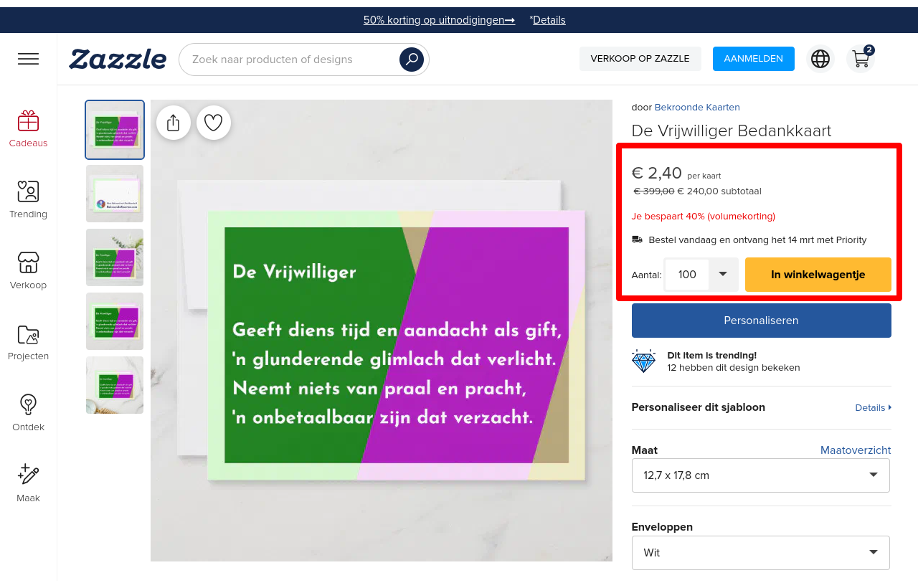Viewport: 918px width, 588px height.
Task: Click the share icon on product image
Action: 173,123
